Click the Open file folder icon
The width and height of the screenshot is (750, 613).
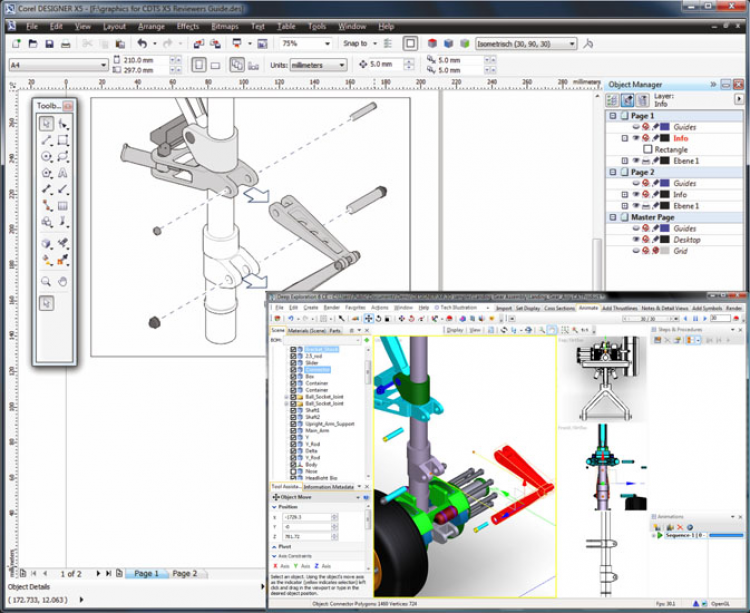click(x=33, y=44)
